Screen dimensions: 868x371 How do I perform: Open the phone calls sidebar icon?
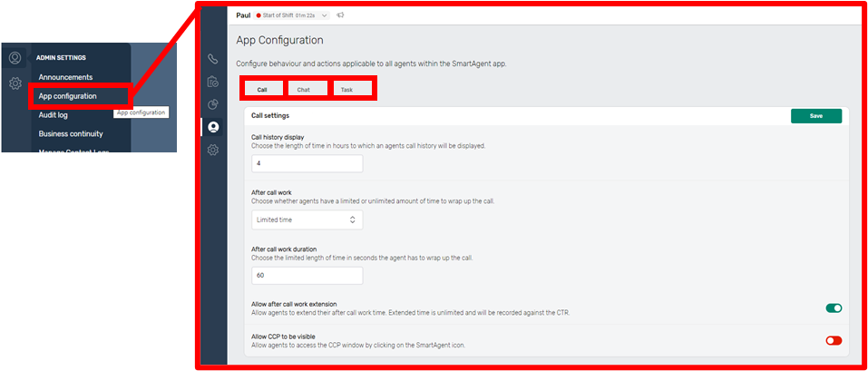tap(212, 59)
